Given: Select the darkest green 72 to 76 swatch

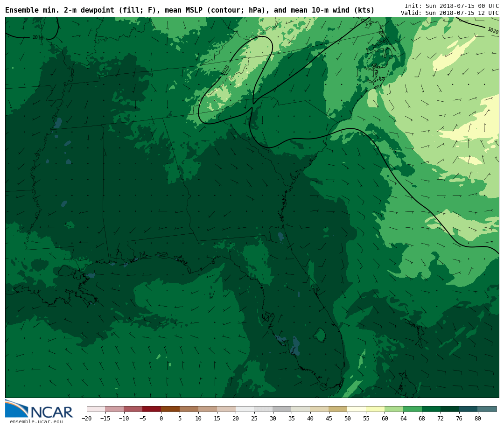Looking at the screenshot, I should coord(450,409).
